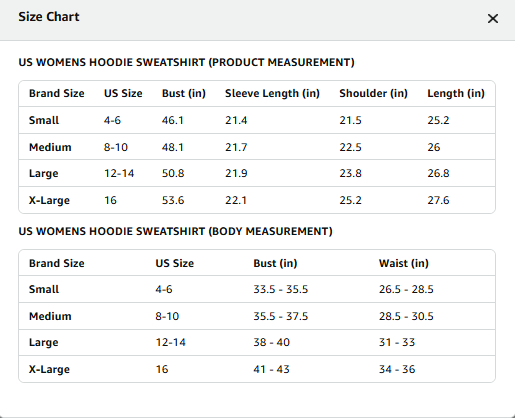
Task: Click US size 12-14 in product table
Action: (x=119, y=173)
